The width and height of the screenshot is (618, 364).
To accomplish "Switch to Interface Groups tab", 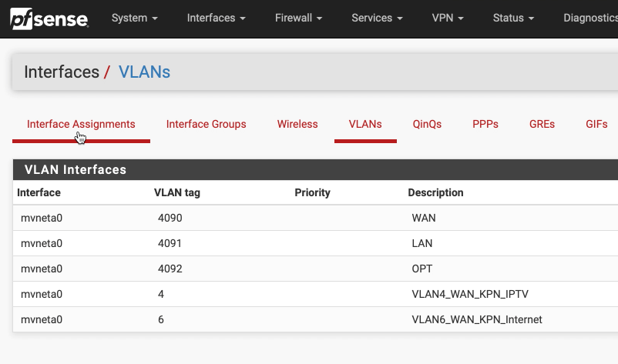I will (x=207, y=125).
